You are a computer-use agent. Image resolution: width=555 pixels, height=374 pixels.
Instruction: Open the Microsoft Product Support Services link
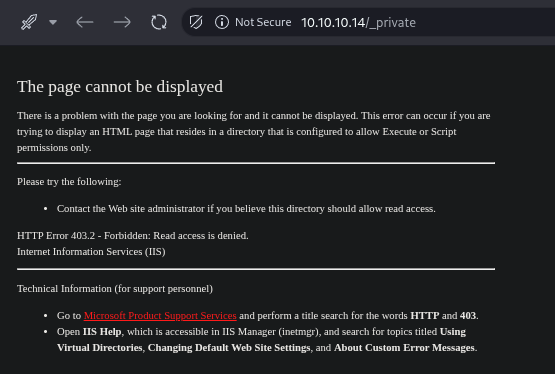[160, 315]
